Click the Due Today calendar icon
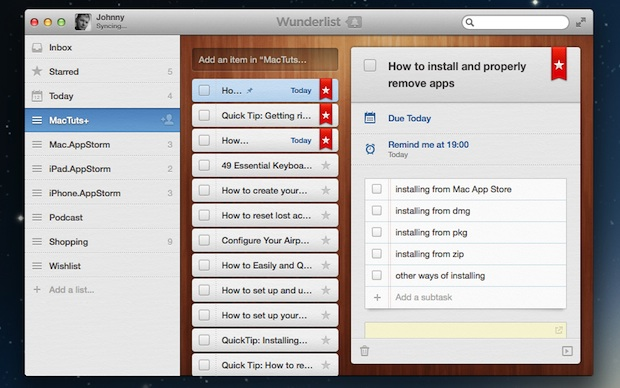Image resolution: width=620 pixels, height=388 pixels. coord(370,118)
